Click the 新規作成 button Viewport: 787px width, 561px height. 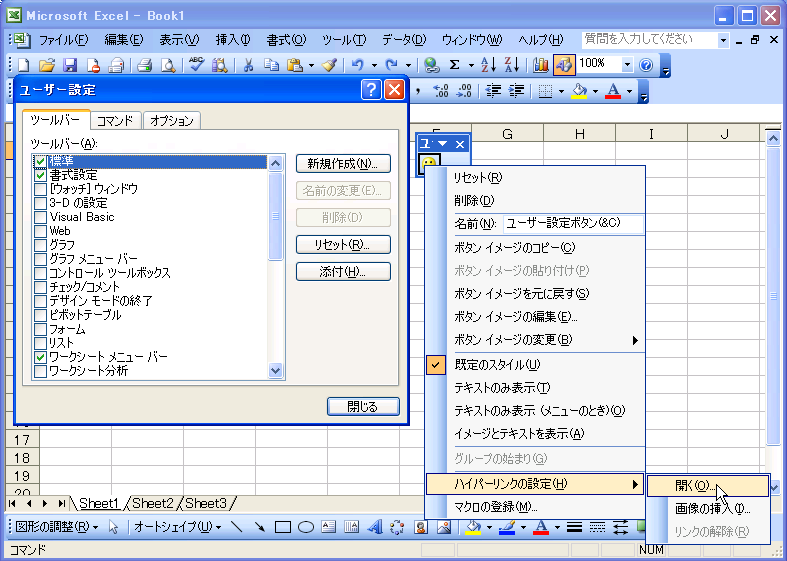(343, 164)
